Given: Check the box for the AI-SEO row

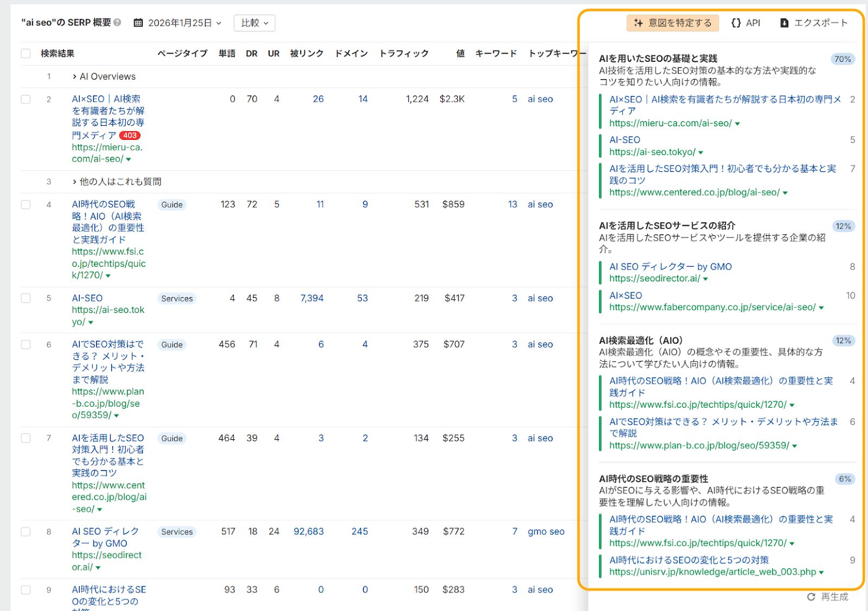Looking at the screenshot, I should (25, 298).
